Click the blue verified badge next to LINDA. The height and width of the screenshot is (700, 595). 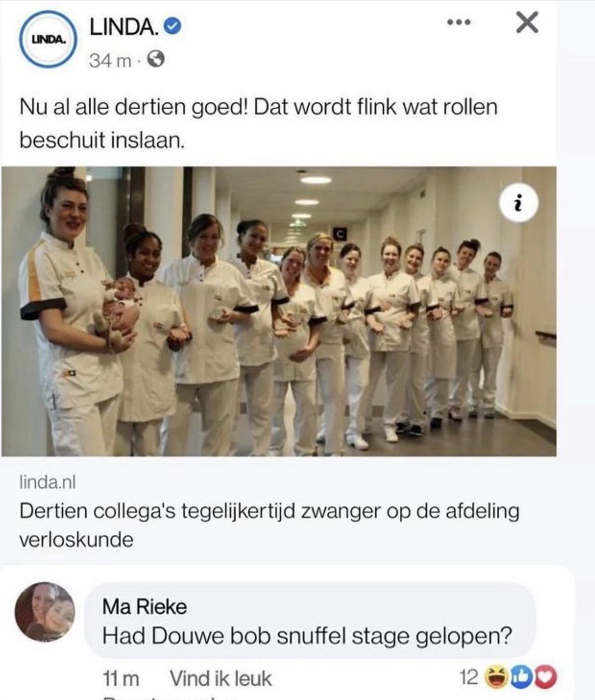point(172,27)
